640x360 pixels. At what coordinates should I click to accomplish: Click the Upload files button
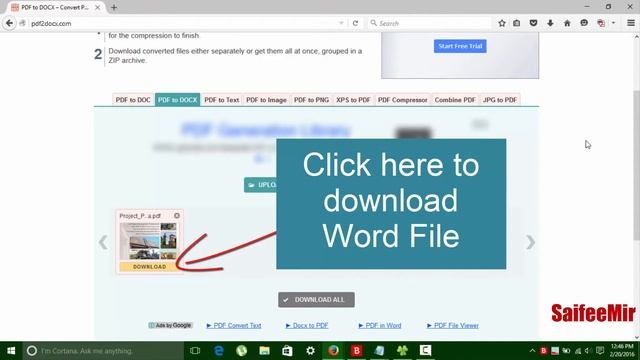(x=260, y=185)
